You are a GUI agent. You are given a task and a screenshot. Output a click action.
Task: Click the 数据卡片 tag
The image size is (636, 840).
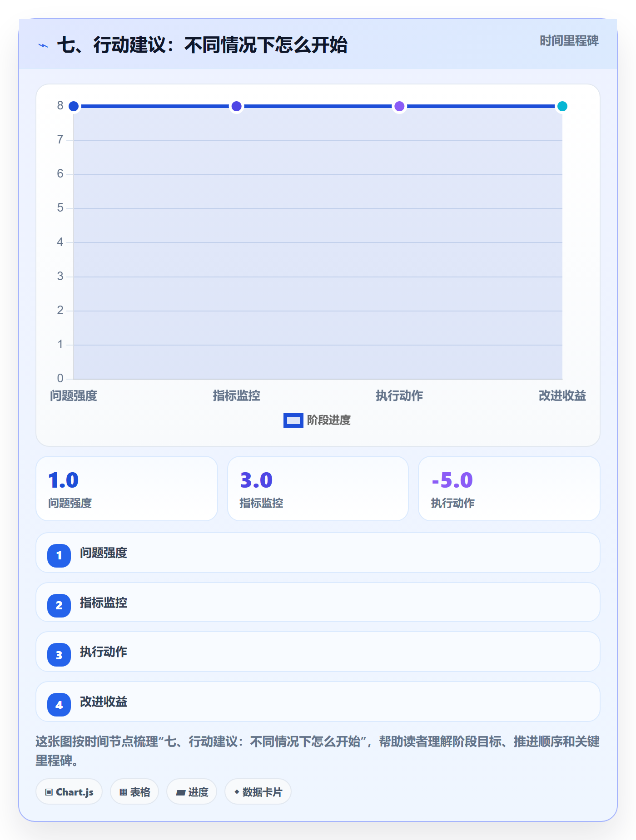click(258, 792)
